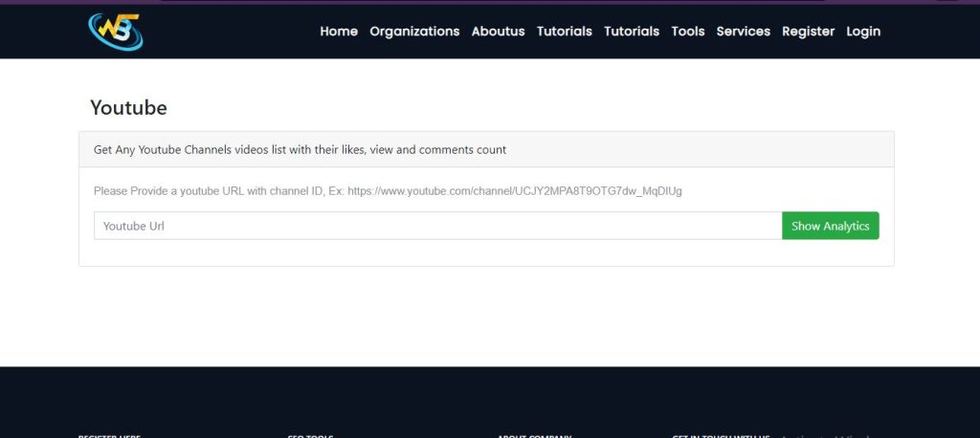Open the Home menu item
980x438 pixels.
[x=339, y=32]
